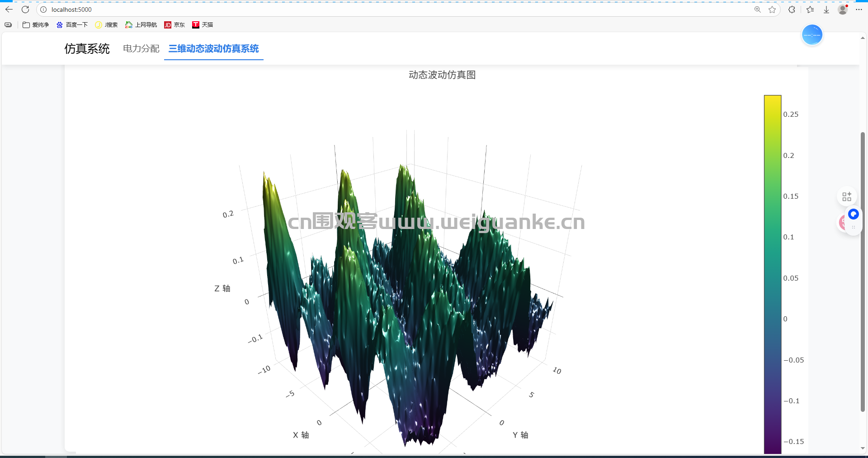This screenshot has height=458, width=868.
Task: Reload the localhost page
Action: coord(25,10)
